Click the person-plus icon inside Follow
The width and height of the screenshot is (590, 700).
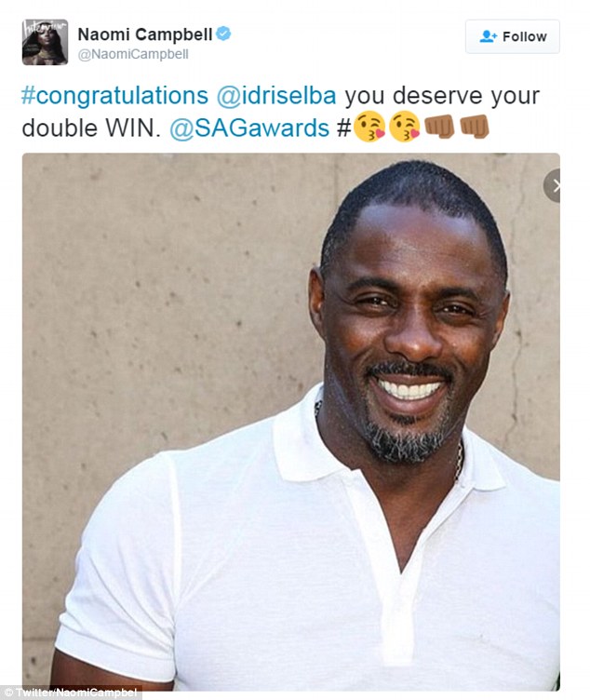coord(489,36)
